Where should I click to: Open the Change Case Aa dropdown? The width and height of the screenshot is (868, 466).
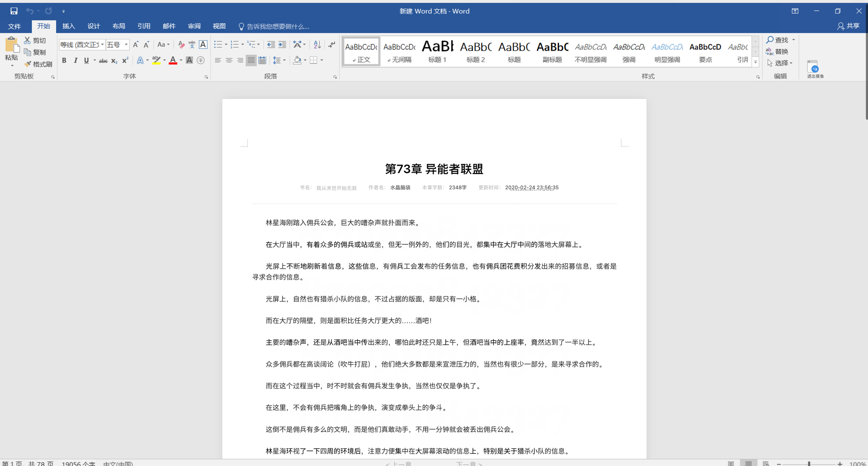pyautogui.click(x=164, y=45)
